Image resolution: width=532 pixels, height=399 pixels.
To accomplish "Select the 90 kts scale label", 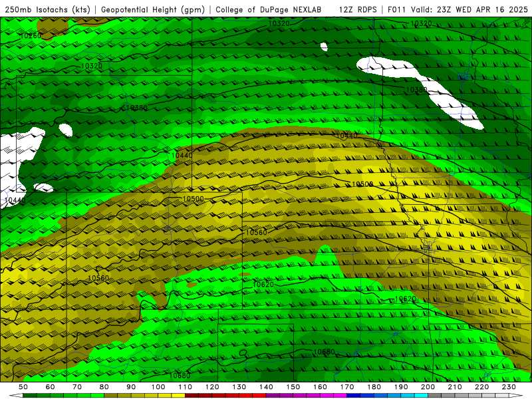I will pos(131,387).
